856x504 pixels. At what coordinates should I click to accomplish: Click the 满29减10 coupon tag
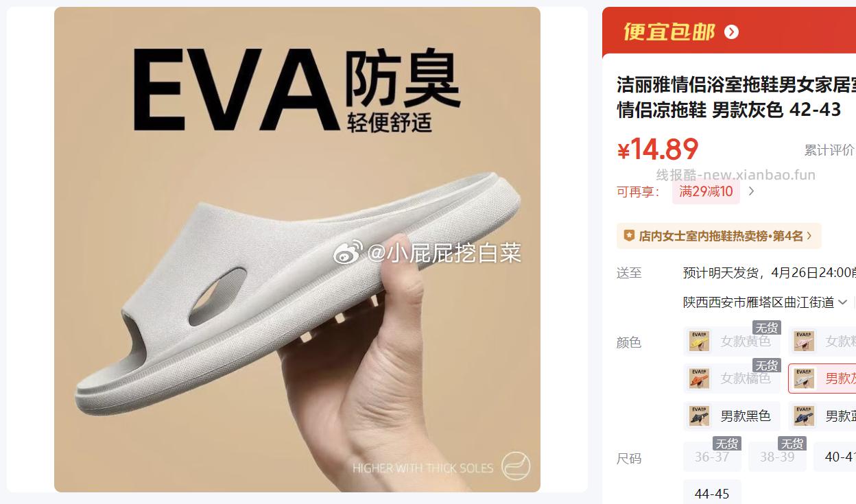706,191
